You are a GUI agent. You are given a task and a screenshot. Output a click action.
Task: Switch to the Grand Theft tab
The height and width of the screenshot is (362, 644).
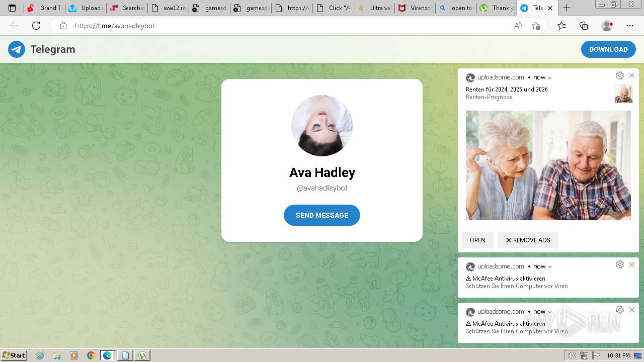tap(44, 8)
